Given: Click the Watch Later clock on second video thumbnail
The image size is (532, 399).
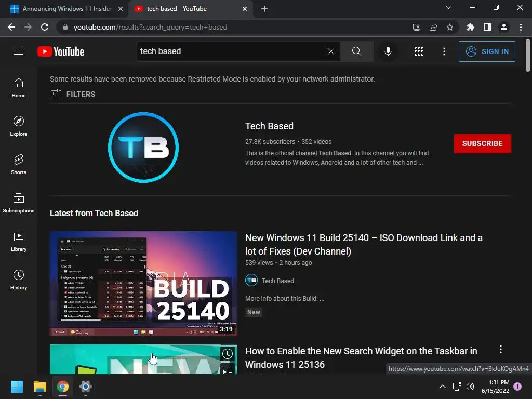Looking at the screenshot, I should 228,354.
